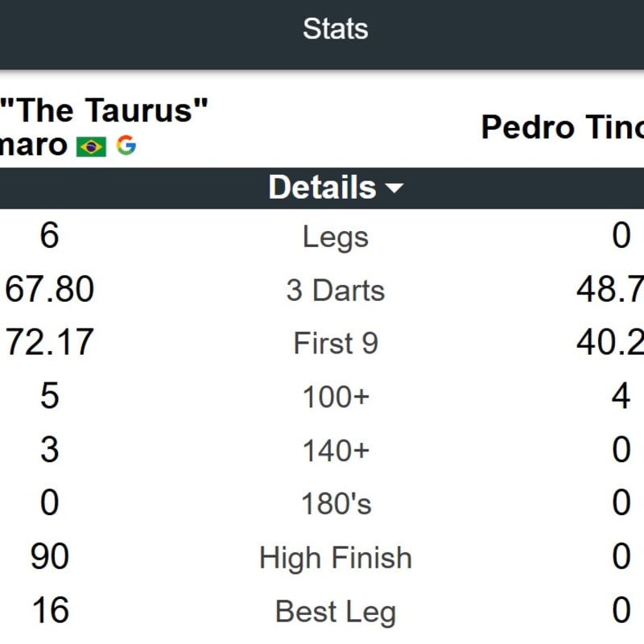
Task: Select the 140+ row label
Action: [336, 451]
